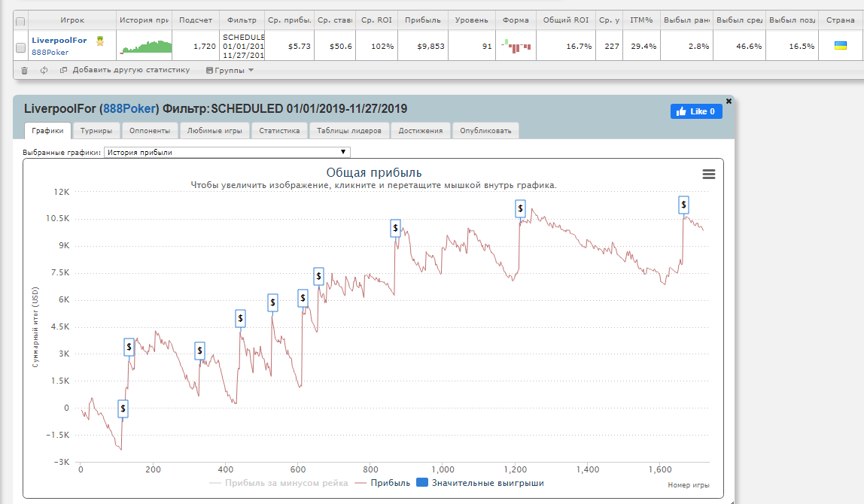Sort by the 'Форма' column header
864x504 pixels.
click(x=516, y=20)
